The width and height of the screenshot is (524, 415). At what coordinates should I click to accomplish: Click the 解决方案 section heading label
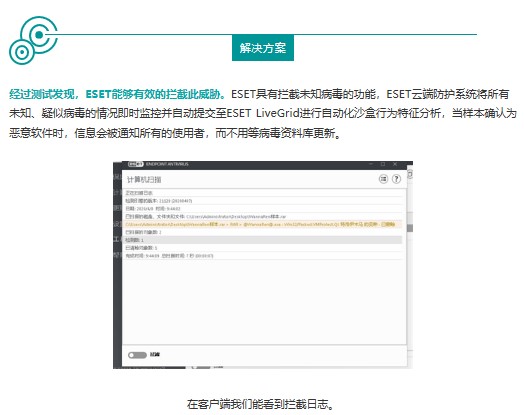click(x=263, y=48)
